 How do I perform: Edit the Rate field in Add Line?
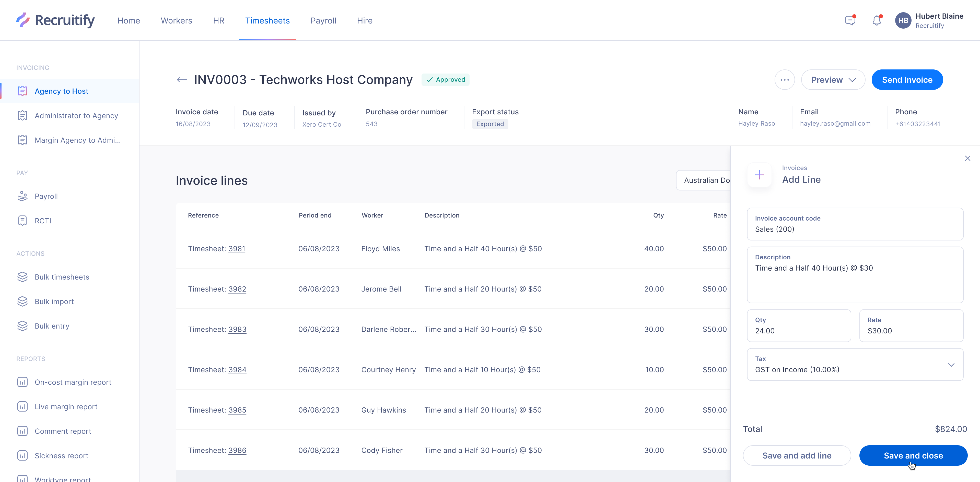(x=911, y=326)
